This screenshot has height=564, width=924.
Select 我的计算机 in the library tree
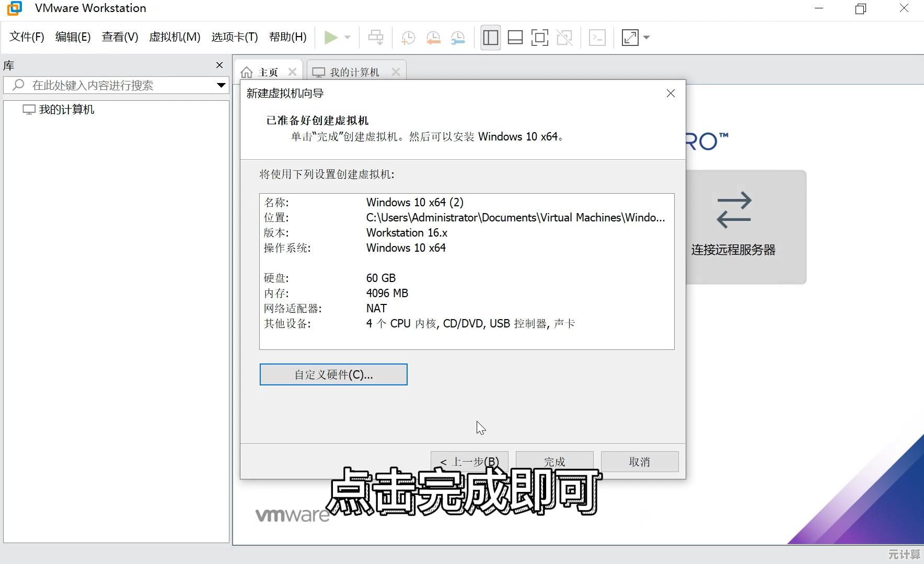click(66, 110)
